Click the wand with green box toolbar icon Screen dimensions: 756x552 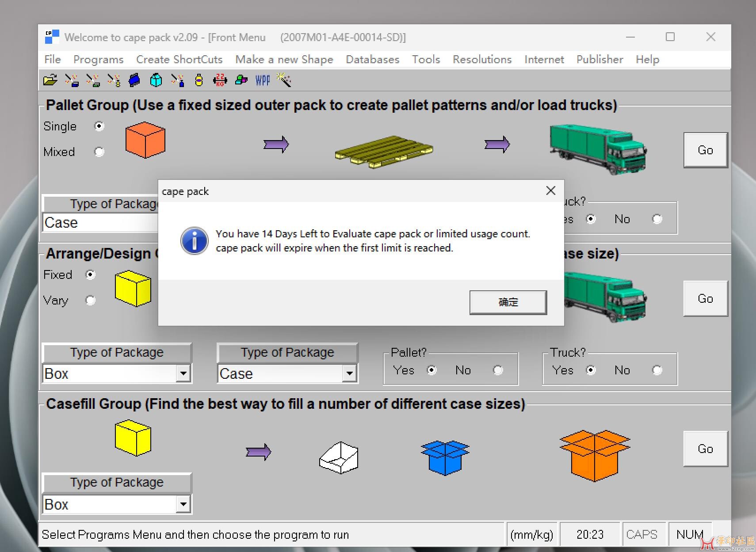93,80
